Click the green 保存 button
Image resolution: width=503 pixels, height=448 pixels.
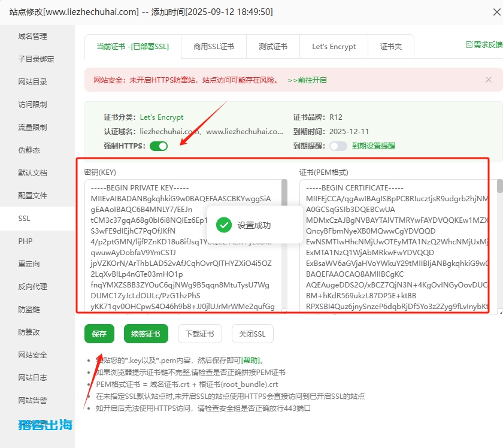(99, 334)
